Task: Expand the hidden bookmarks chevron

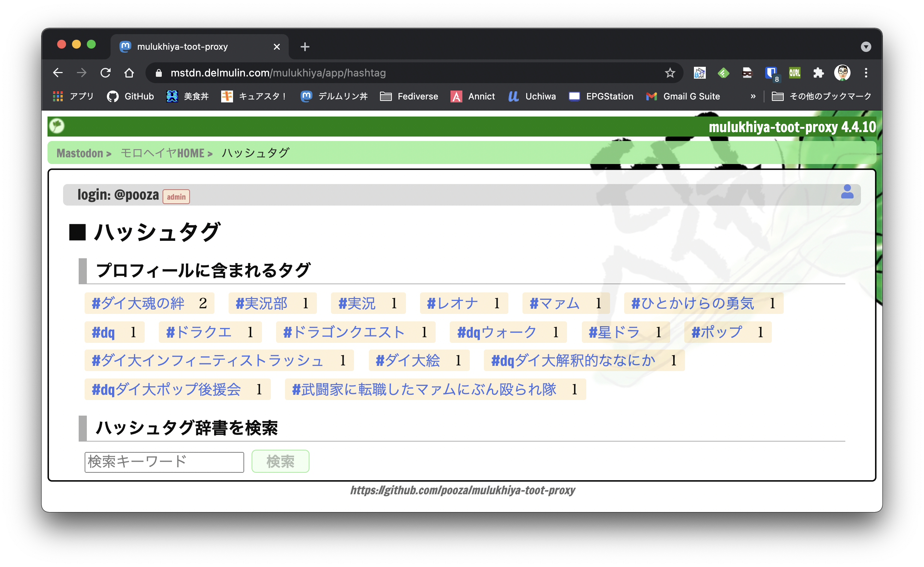Action: point(753,96)
